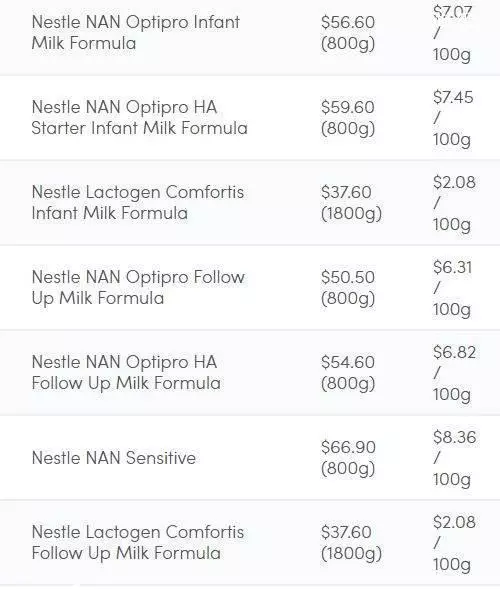Screen dimensions: 500x589
Task: Click the $59.60 (800g) price
Action: point(348,118)
